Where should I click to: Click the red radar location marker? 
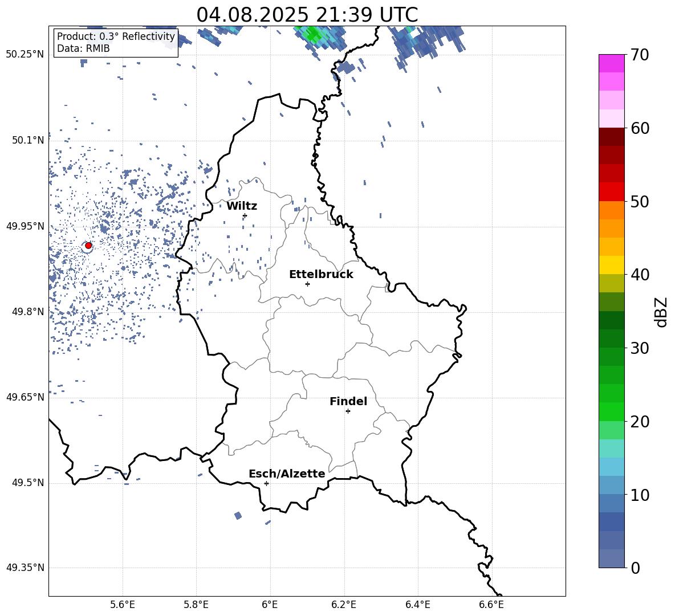(88, 246)
